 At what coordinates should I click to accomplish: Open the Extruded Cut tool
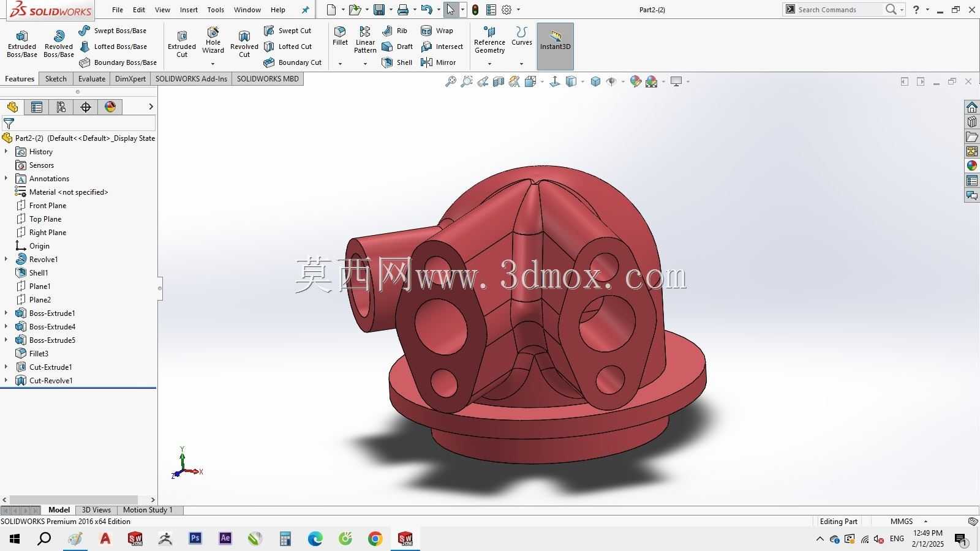(x=182, y=44)
